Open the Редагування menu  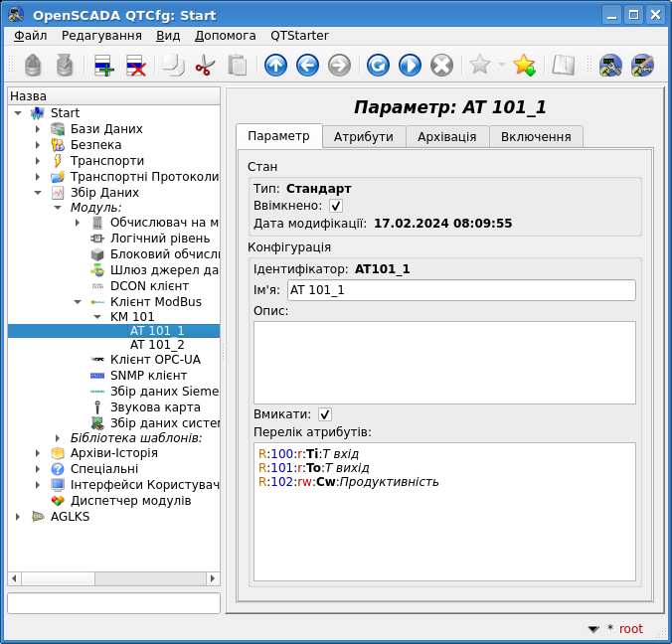[x=101, y=35]
